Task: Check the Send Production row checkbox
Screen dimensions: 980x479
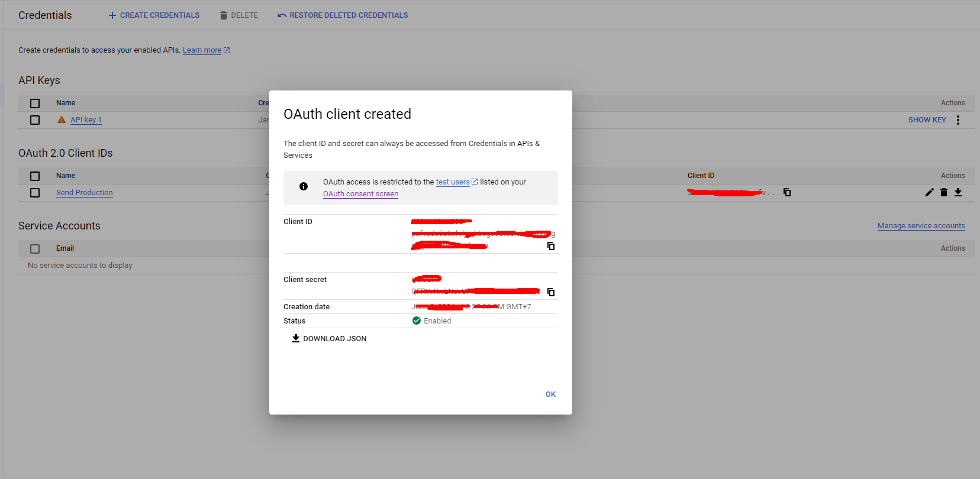Action: (x=35, y=193)
